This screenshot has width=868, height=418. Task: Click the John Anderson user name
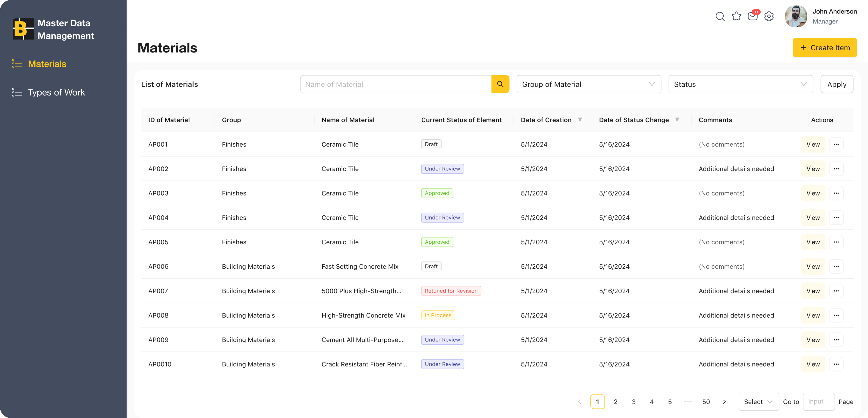834,11
